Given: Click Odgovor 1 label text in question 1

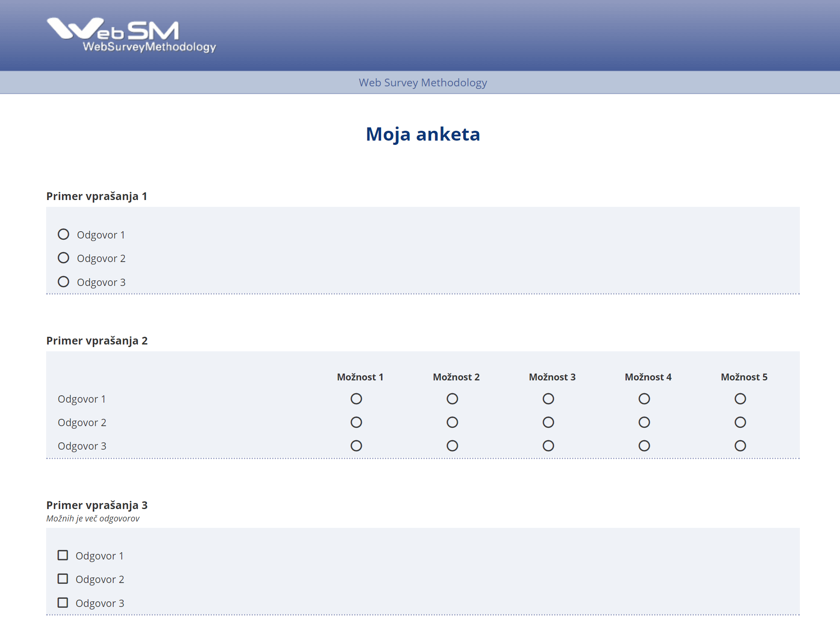Looking at the screenshot, I should coord(101,235).
